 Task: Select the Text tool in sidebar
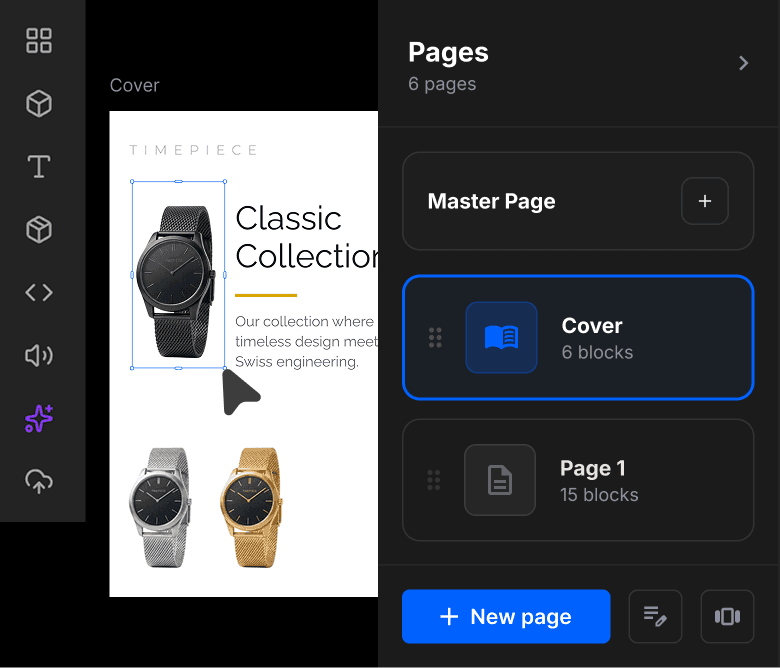39,167
